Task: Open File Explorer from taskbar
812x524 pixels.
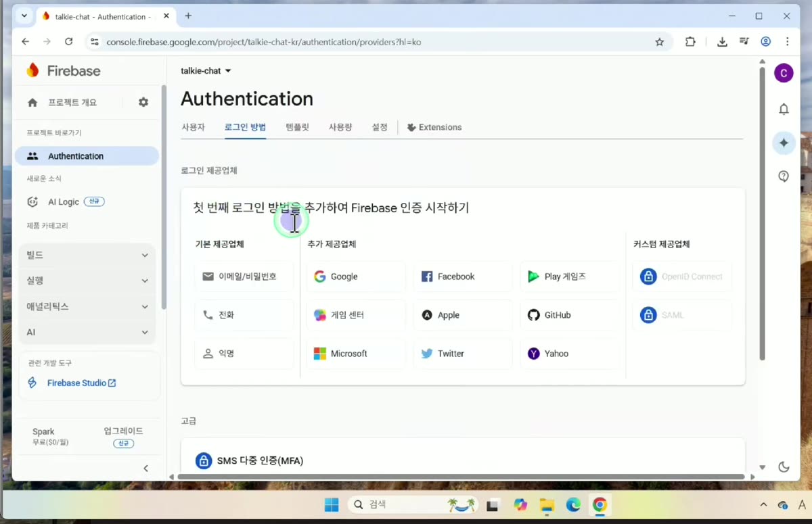Action: pyautogui.click(x=547, y=505)
